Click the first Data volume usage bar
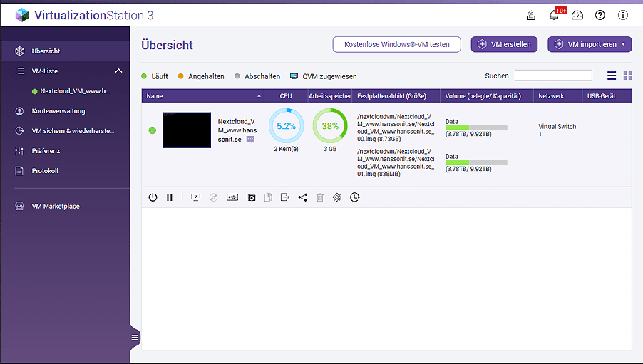Image resolution: width=643 pixels, height=364 pixels. tap(476, 127)
